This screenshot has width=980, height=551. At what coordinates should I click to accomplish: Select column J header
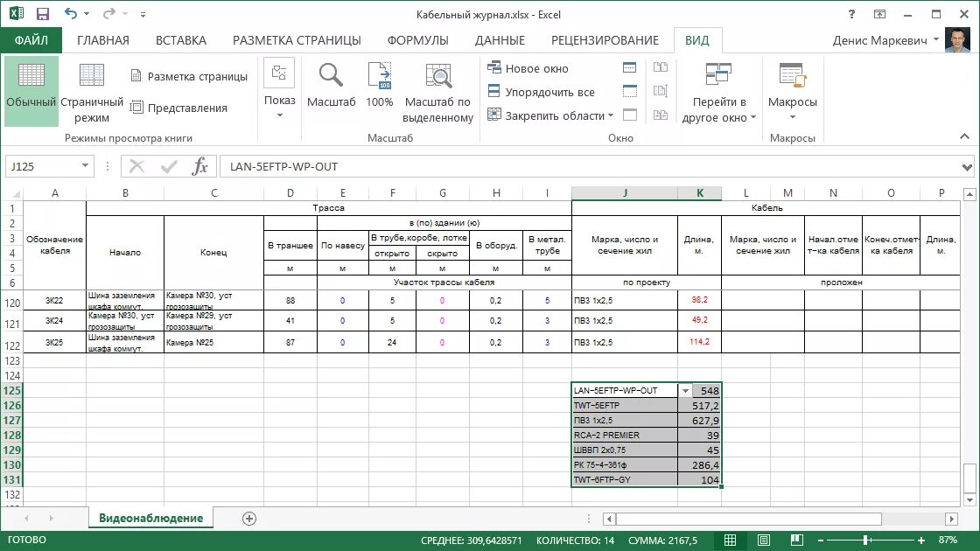click(x=625, y=193)
